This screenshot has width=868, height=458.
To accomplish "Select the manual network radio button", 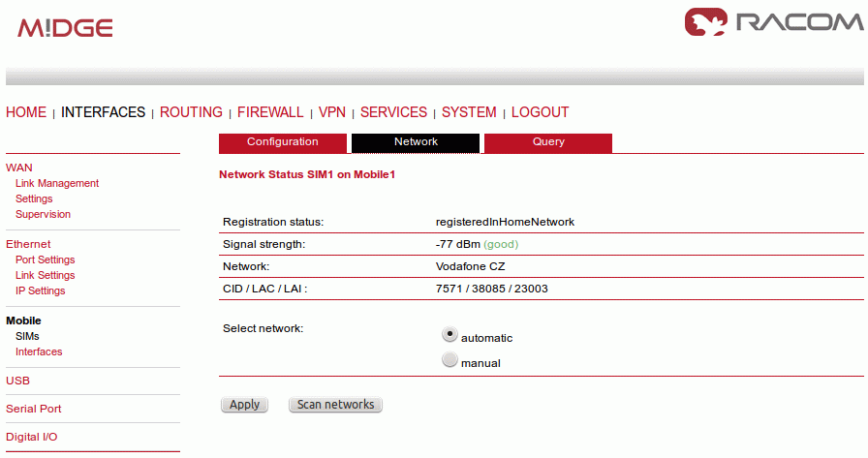I will (449, 360).
